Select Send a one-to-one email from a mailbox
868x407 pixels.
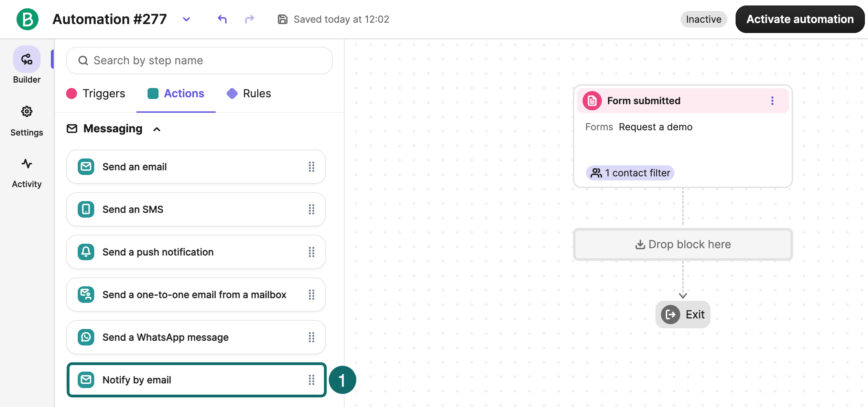click(196, 295)
